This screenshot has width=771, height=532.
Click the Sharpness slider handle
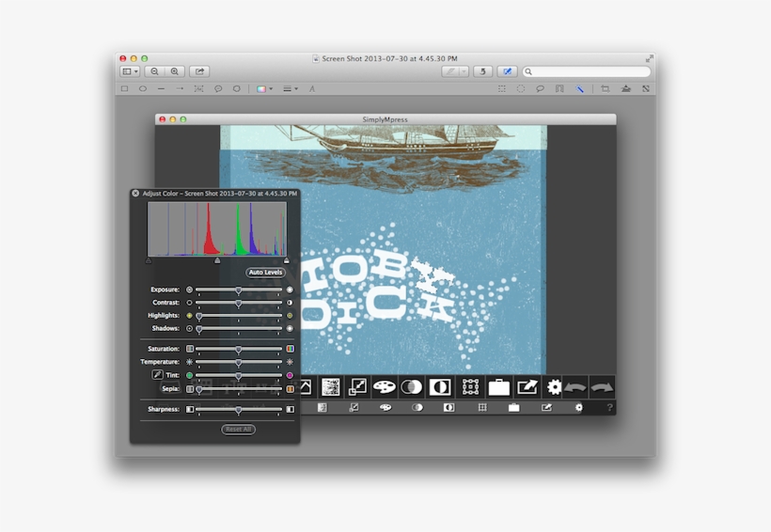(x=239, y=410)
